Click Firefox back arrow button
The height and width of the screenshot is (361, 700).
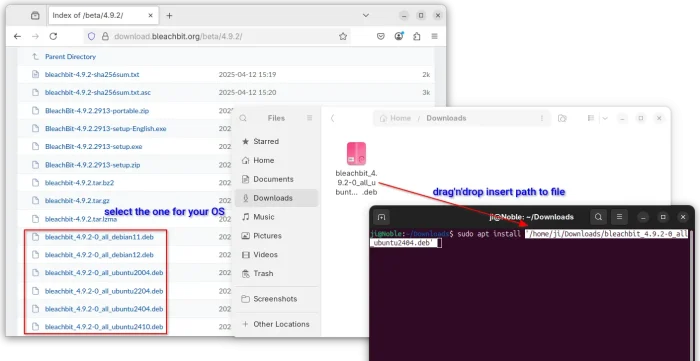pyautogui.click(x=17, y=37)
